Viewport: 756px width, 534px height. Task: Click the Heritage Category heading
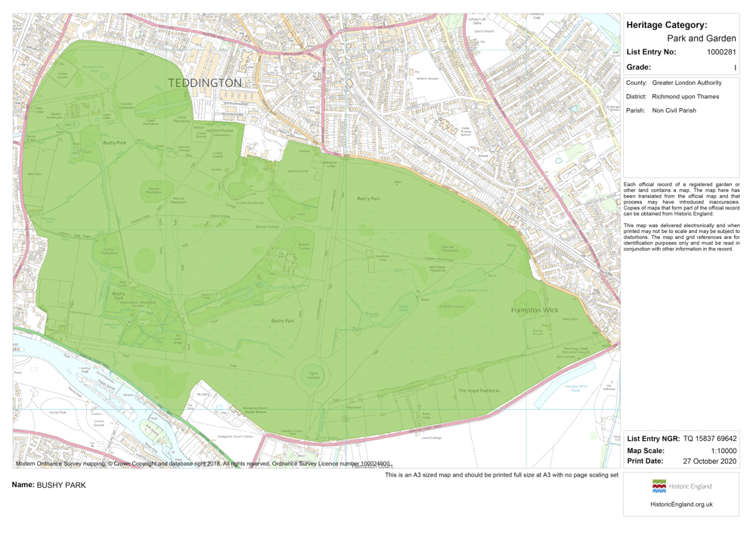tap(667, 25)
